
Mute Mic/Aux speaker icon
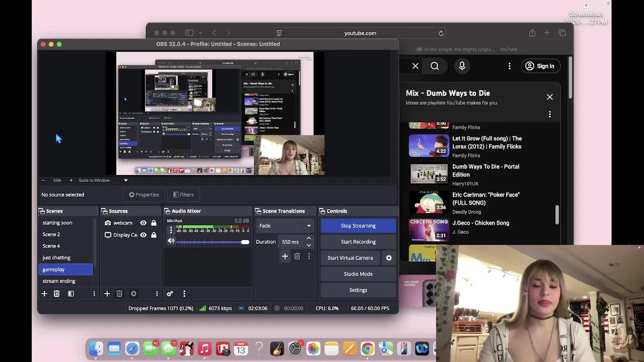click(171, 241)
